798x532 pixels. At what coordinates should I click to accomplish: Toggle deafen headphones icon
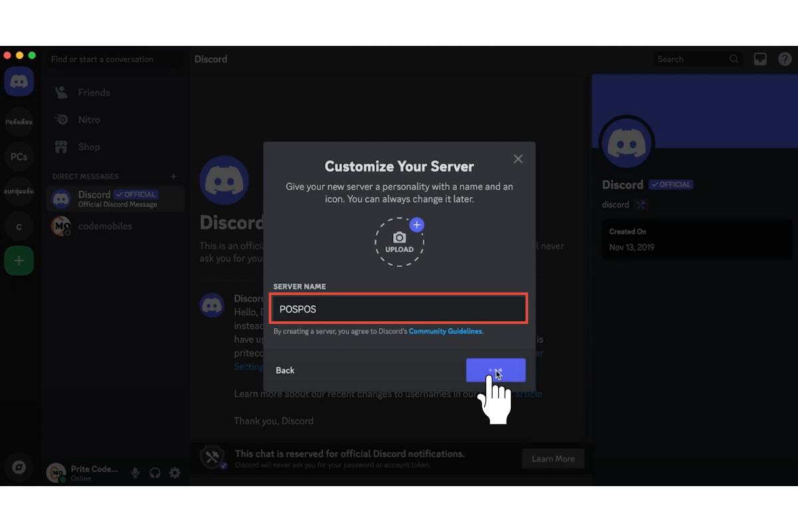coord(155,473)
